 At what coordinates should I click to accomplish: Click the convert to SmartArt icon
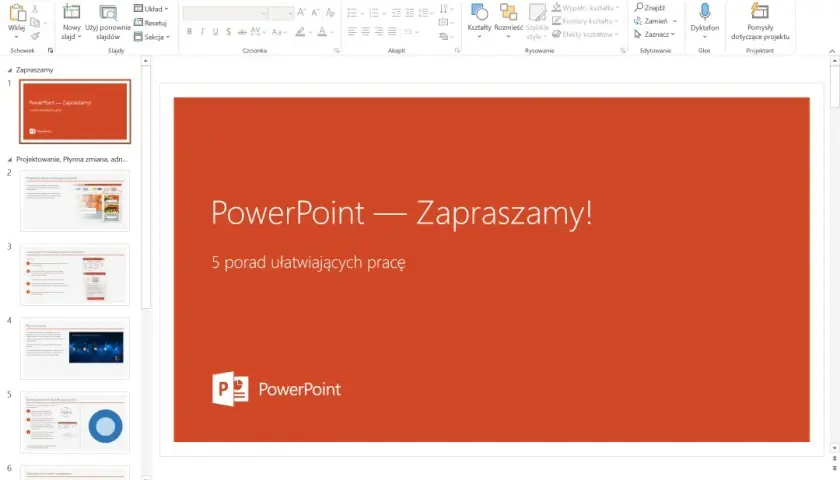446,36
